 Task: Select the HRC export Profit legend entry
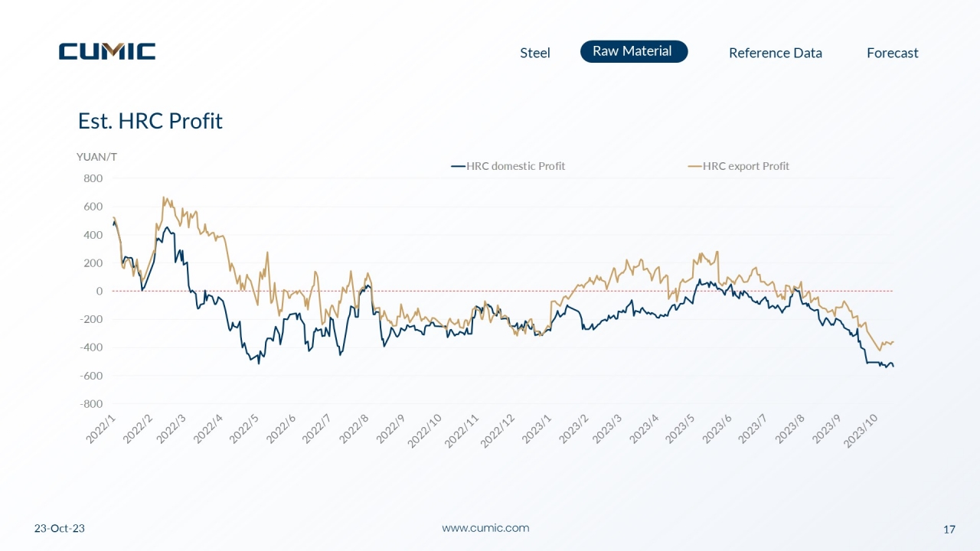click(x=739, y=166)
